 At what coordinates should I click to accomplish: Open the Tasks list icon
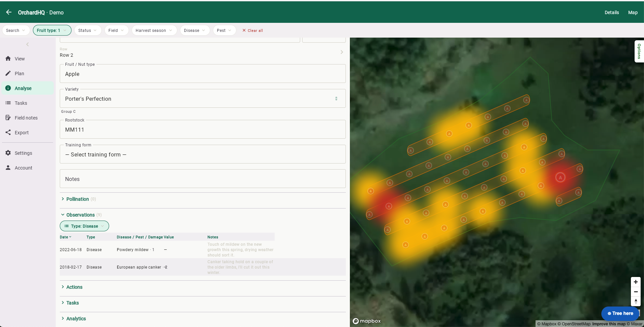pyautogui.click(x=8, y=103)
